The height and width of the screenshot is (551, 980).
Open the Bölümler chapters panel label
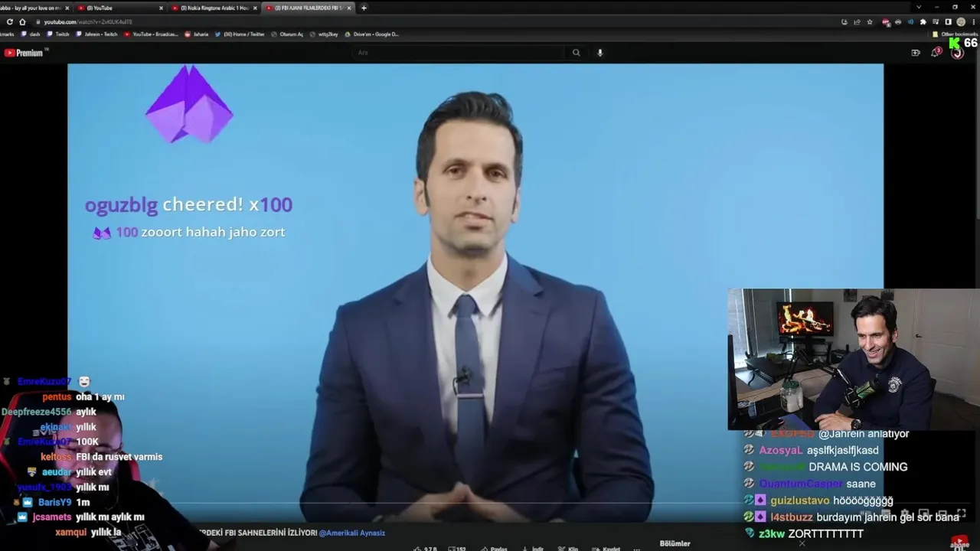tap(675, 543)
